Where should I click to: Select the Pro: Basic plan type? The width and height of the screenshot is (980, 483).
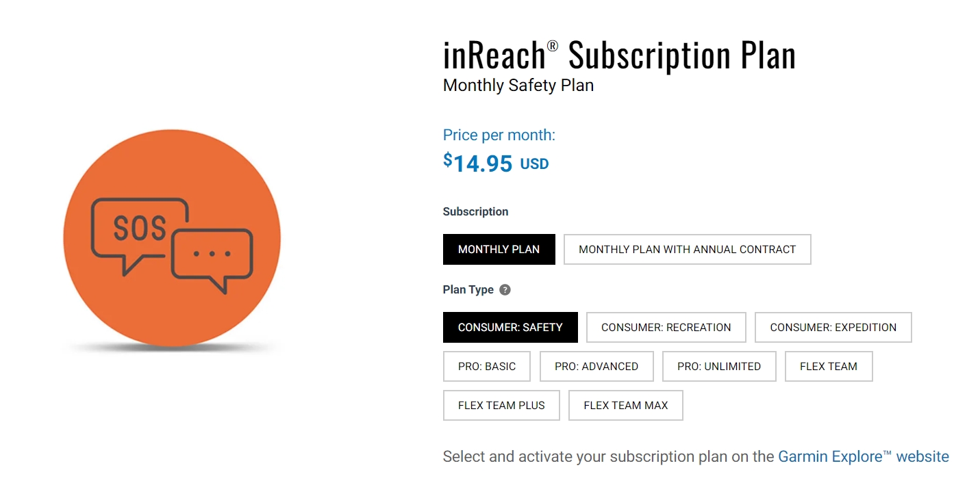coord(487,366)
